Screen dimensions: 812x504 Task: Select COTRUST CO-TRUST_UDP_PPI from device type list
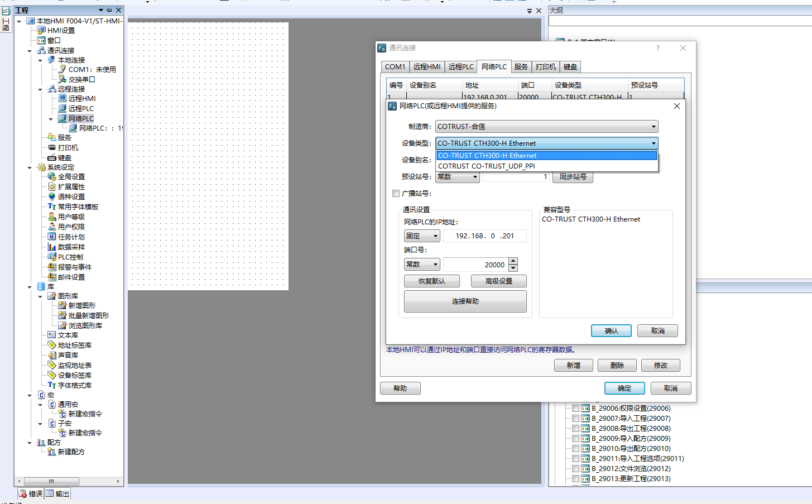pos(547,166)
